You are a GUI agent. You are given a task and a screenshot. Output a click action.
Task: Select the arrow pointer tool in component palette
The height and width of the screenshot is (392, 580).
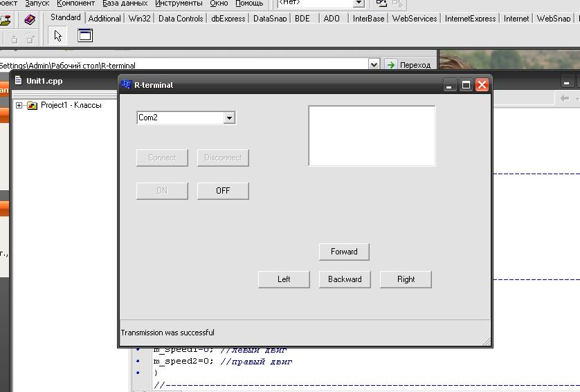click(x=58, y=36)
